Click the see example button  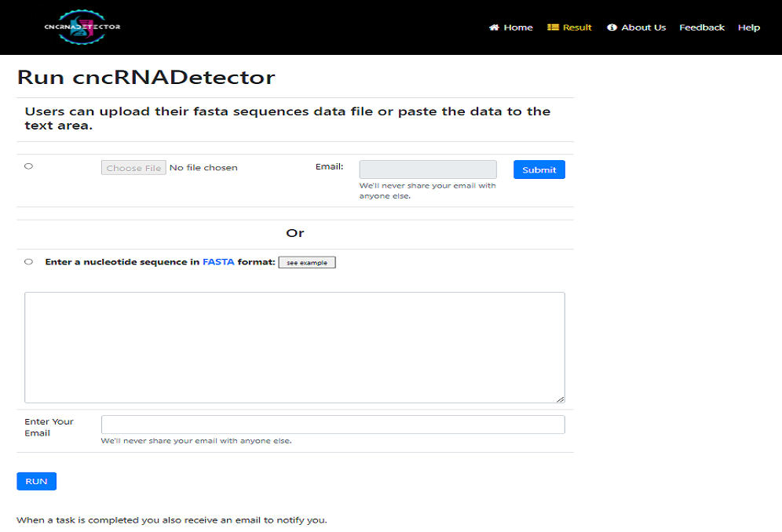[x=307, y=262]
